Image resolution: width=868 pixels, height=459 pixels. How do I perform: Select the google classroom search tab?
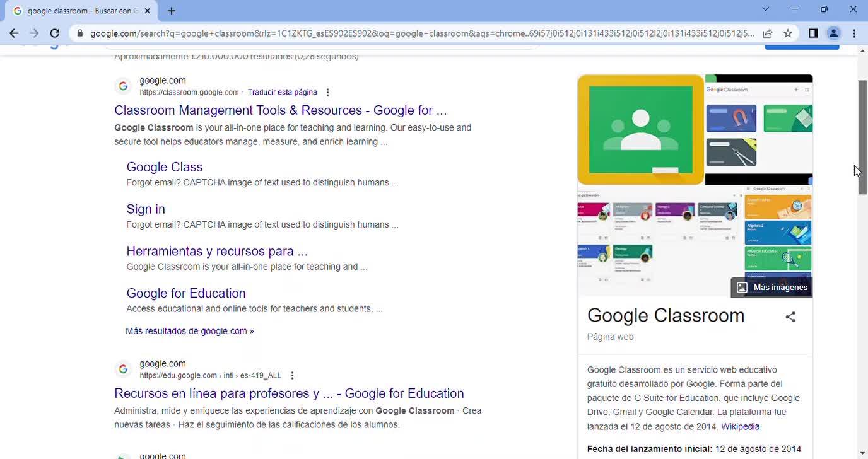click(81, 11)
